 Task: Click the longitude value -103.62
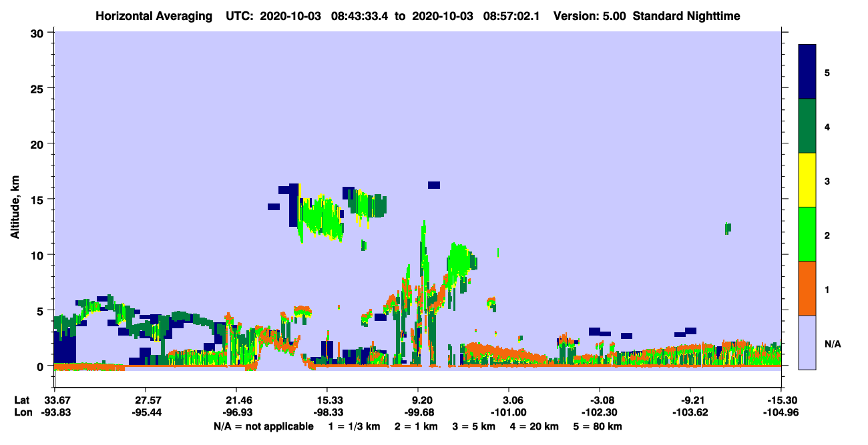point(690,412)
